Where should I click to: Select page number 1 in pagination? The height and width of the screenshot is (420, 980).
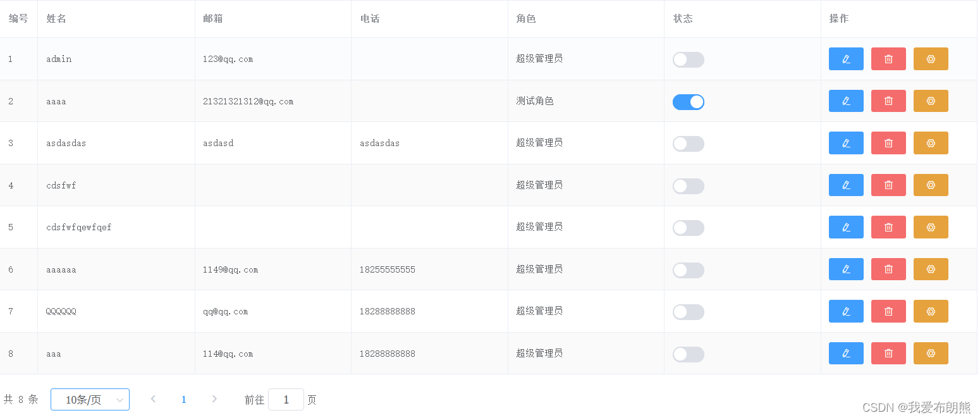click(184, 400)
